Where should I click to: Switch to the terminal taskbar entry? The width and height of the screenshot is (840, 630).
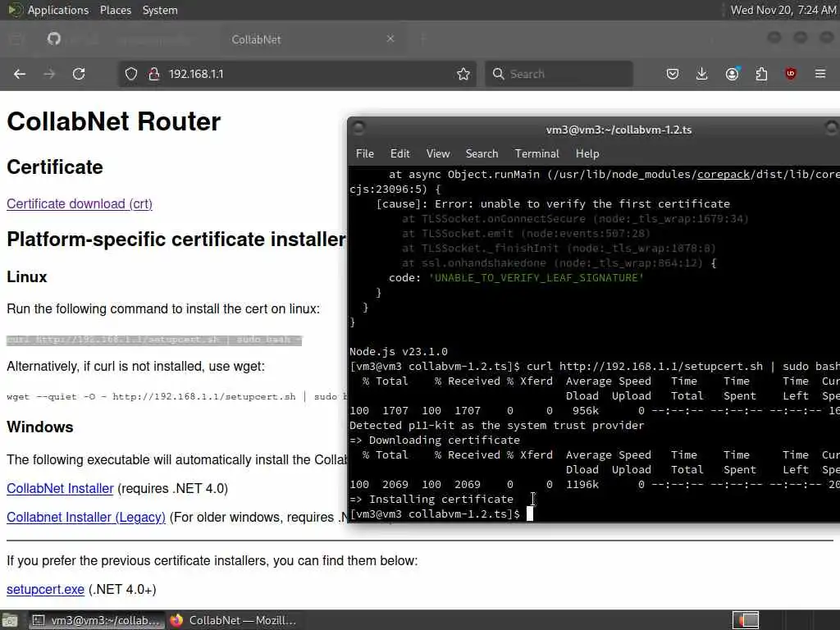coord(97,620)
